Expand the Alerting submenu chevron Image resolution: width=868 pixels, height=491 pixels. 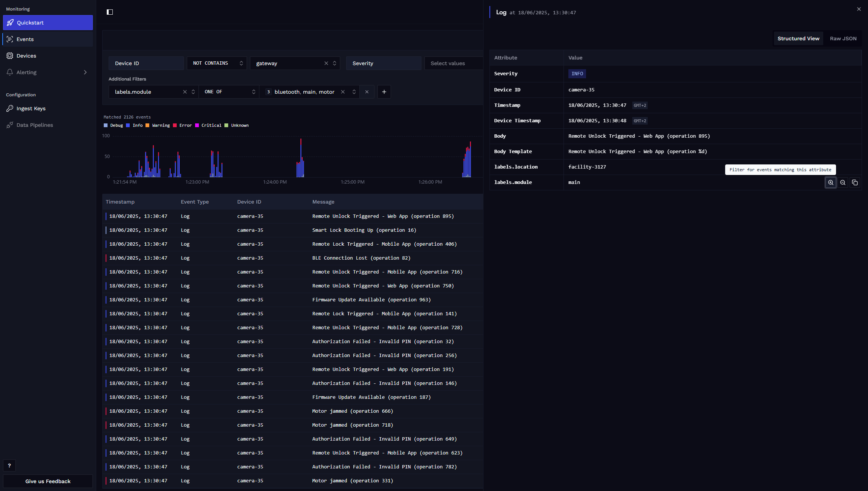[x=85, y=72]
